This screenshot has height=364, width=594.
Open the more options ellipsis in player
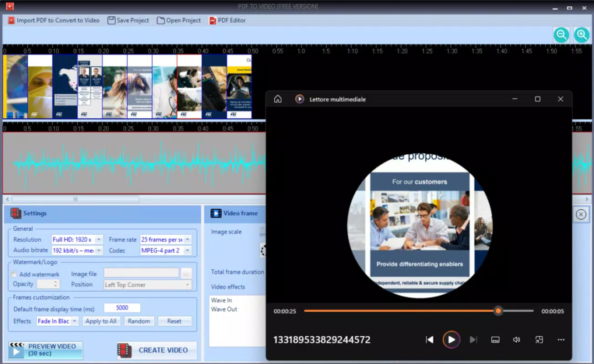pyautogui.click(x=561, y=339)
